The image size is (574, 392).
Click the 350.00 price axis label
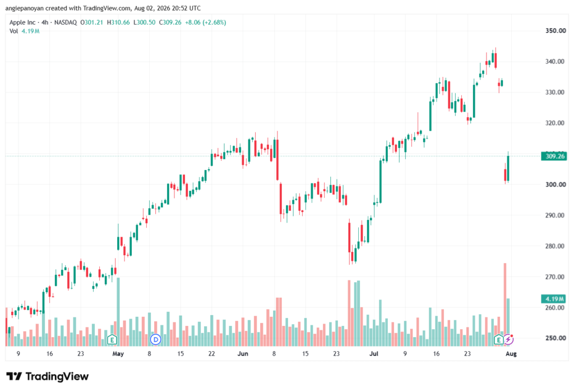[x=555, y=31]
